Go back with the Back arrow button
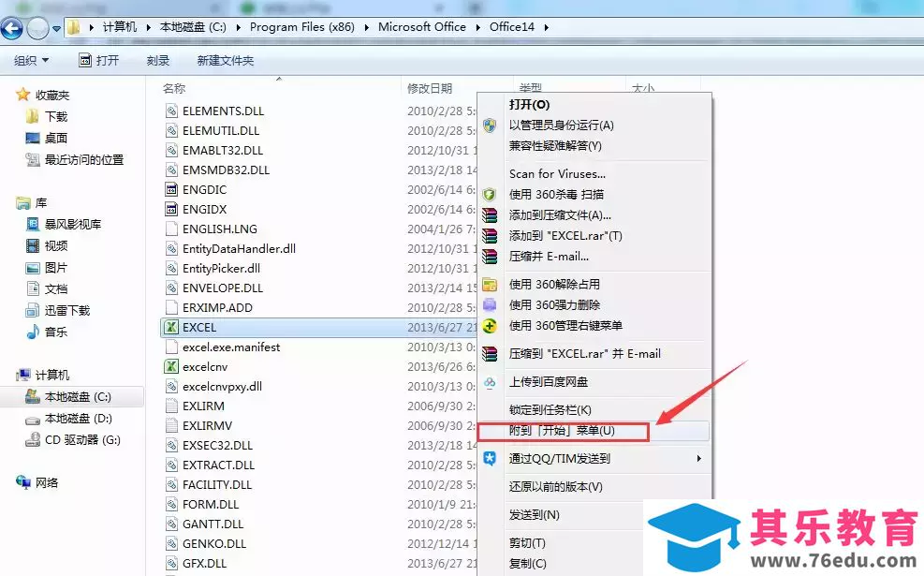The height and width of the screenshot is (576, 924). (11, 28)
